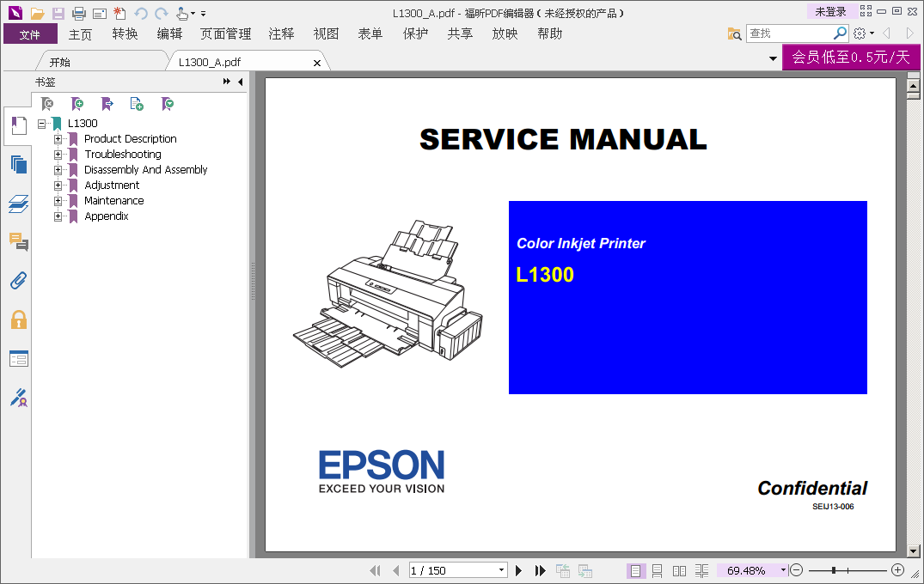Screen dimensions: 924x584
Task: Open the Attachments paperclip panel
Action: coord(19,281)
